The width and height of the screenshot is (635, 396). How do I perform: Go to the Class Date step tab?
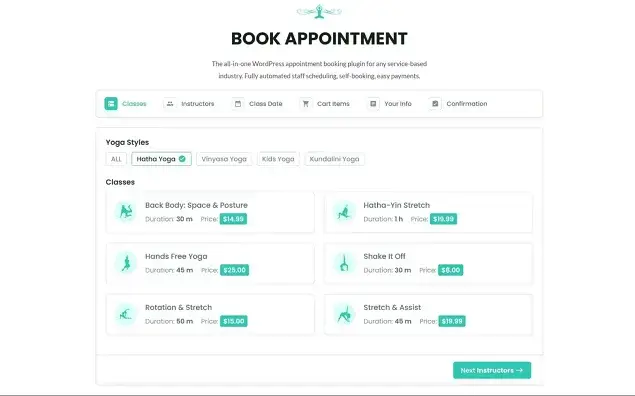[257, 104]
